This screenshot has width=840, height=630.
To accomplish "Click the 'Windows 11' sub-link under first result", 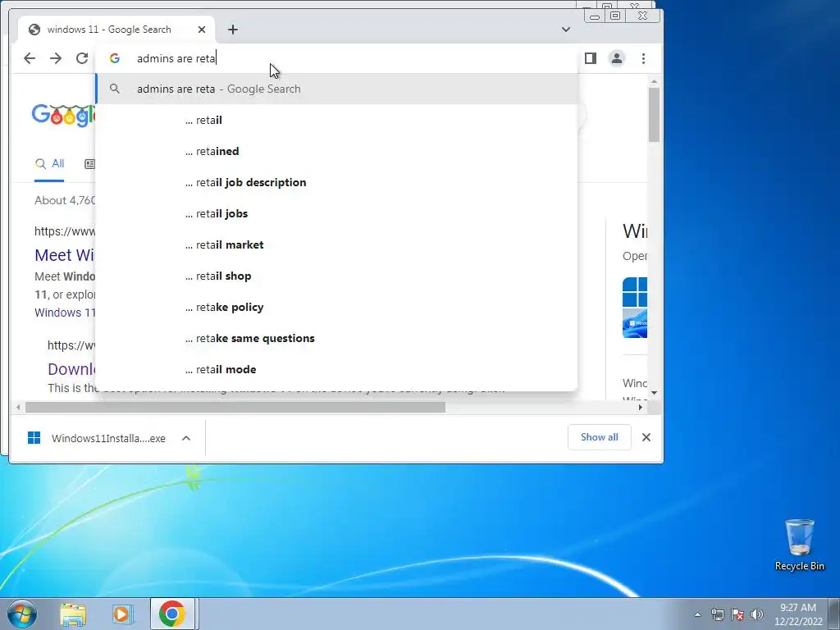I will point(65,313).
